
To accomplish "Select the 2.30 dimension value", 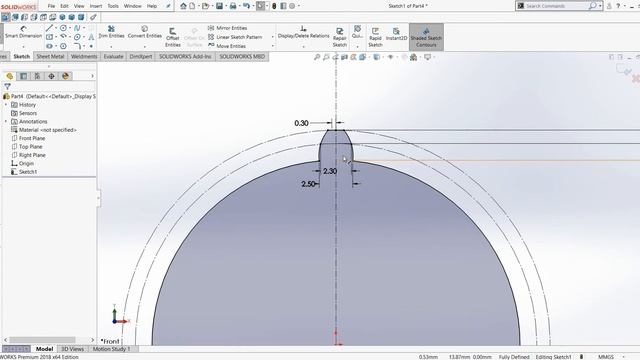I will [x=330, y=171].
